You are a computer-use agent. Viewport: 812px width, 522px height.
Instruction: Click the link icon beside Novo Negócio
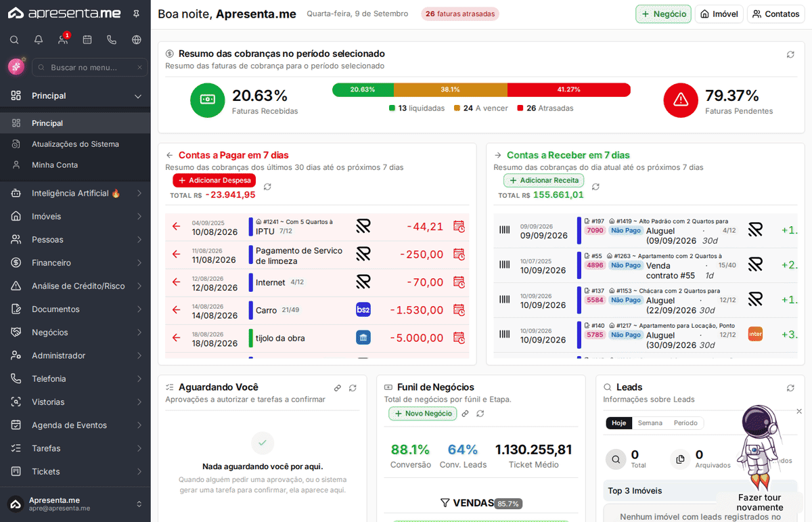coord(466,414)
